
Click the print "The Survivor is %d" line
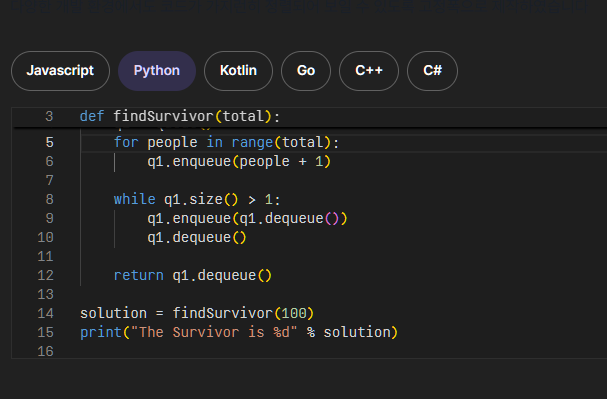click(x=239, y=332)
